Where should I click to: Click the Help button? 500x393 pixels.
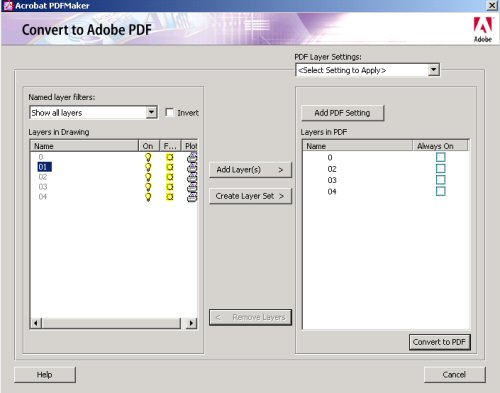coord(45,375)
